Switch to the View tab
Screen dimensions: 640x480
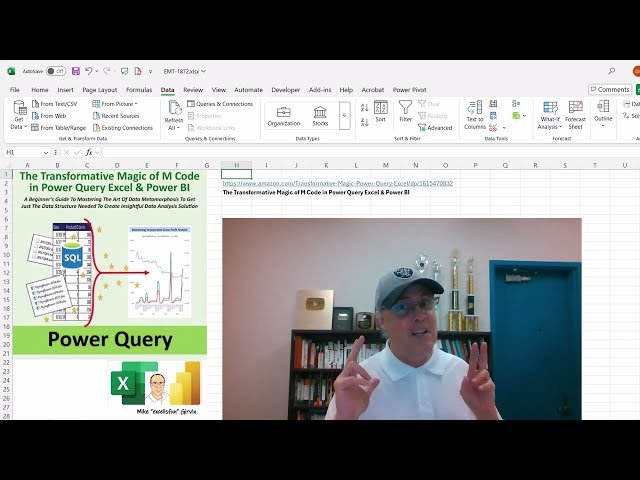[x=218, y=90]
